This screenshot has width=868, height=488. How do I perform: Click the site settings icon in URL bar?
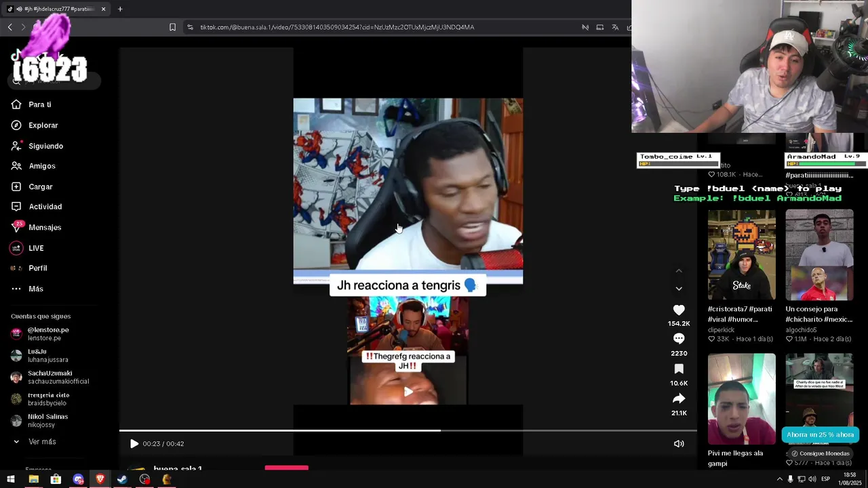[x=190, y=27]
